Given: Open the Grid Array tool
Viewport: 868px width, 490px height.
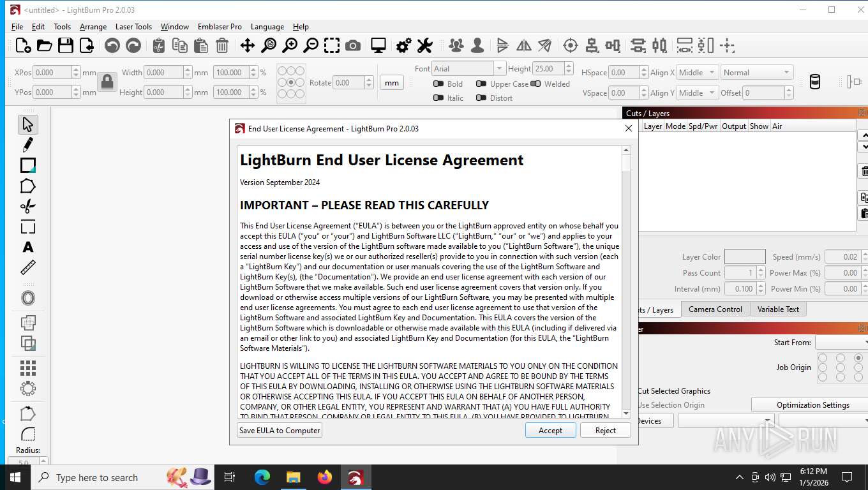Looking at the screenshot, I should tap(27, 368).
